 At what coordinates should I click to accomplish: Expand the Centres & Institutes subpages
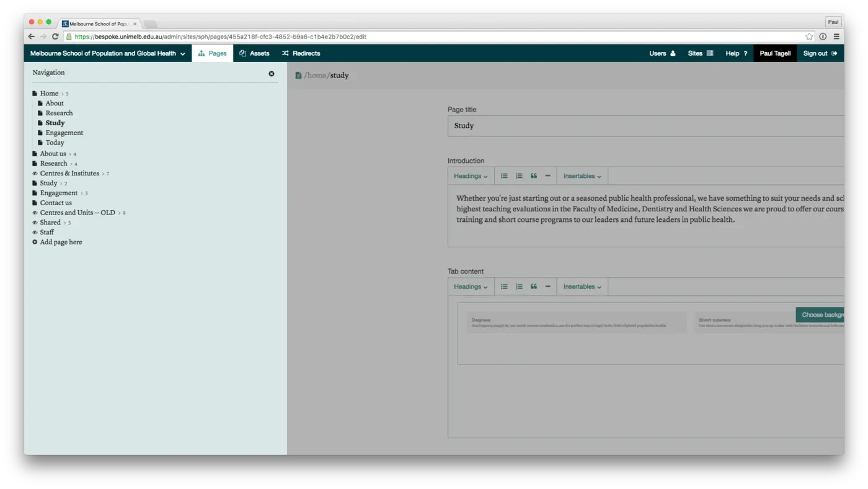click(105, 174)
